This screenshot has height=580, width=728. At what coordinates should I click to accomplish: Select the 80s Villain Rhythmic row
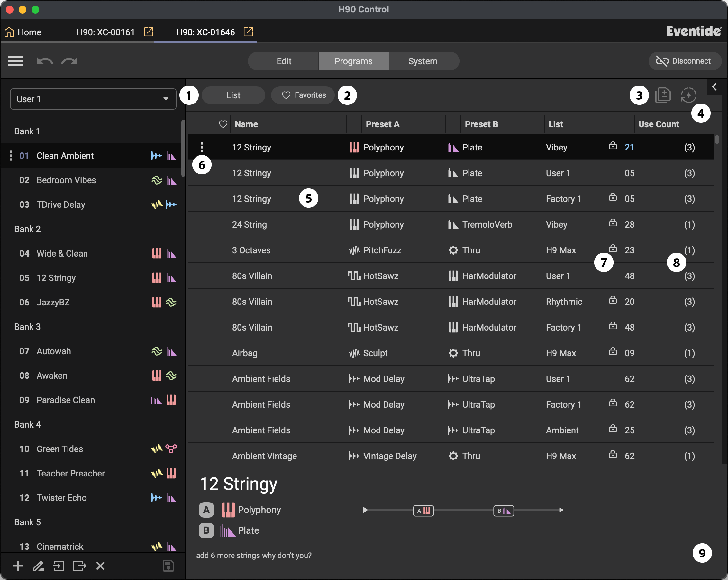coord(451,302)
